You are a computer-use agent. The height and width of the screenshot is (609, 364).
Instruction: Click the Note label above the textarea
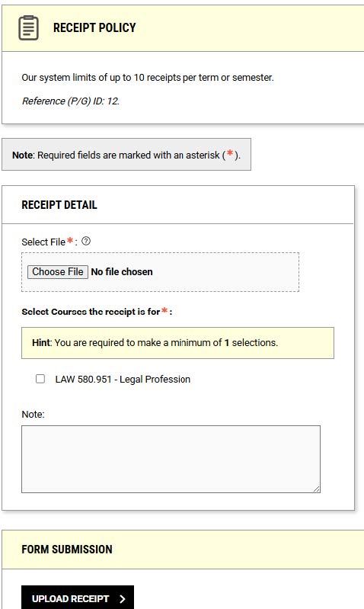[33, 415]
